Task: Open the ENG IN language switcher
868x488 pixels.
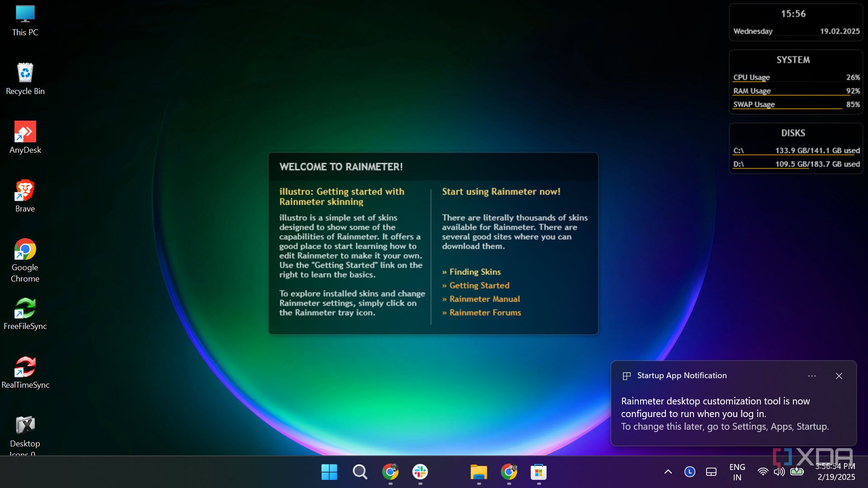Action: pyautogui.click(x=738, y=472)
